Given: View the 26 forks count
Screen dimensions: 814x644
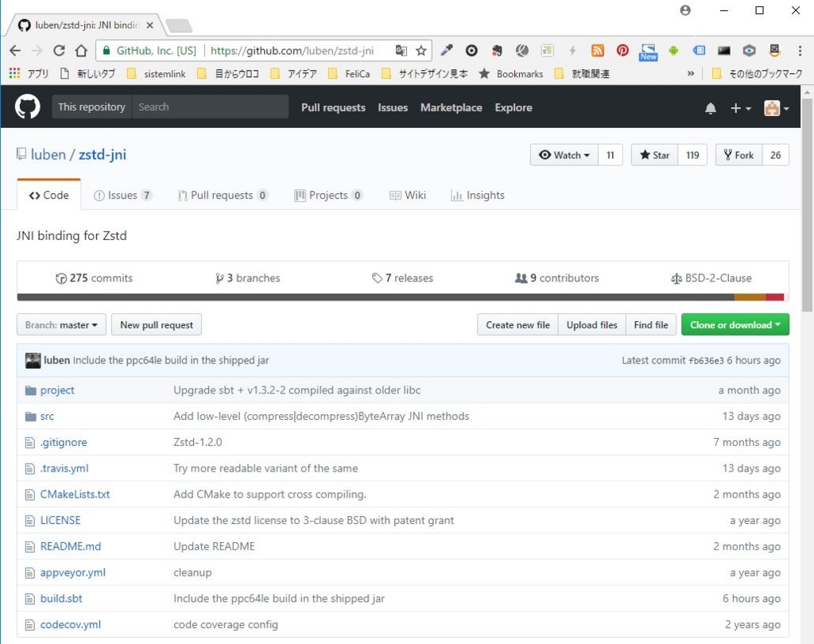Looking at the screenshot, I should pyautogui.click(x=776, y=155).
